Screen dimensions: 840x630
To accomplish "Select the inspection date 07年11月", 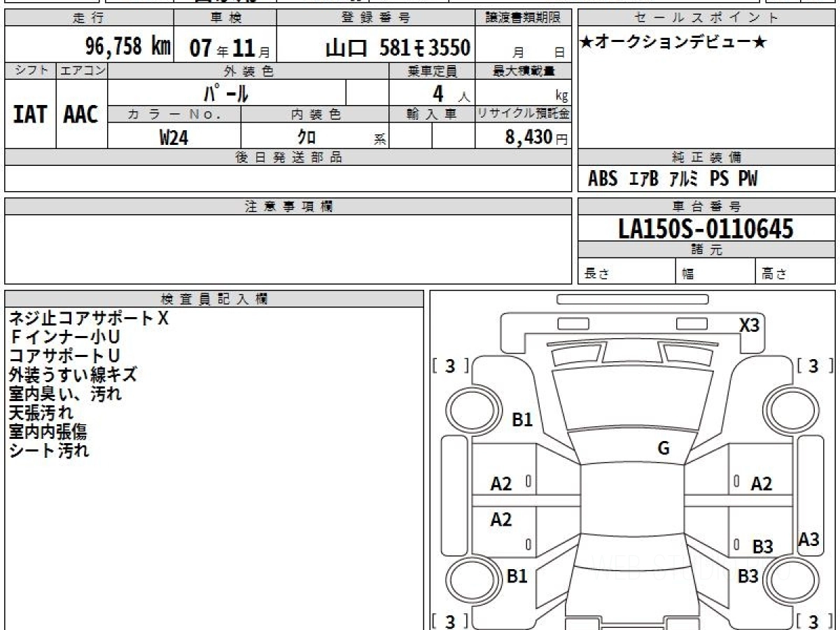I will 230,48.
